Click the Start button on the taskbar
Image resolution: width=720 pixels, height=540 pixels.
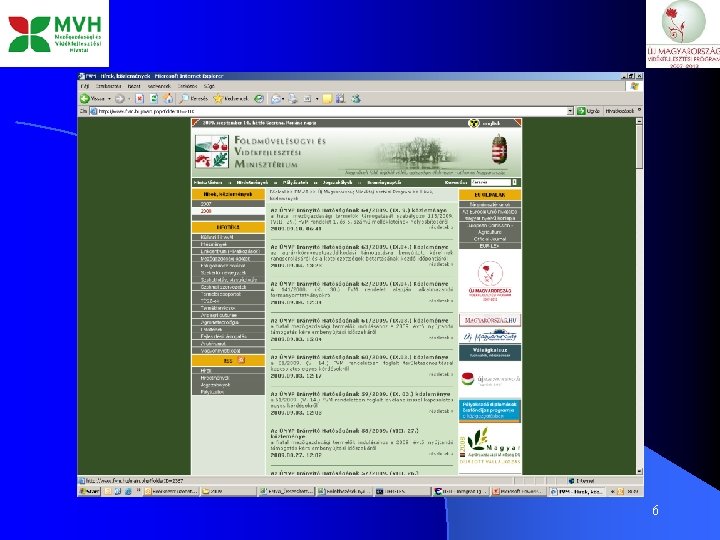click(90, 491)
